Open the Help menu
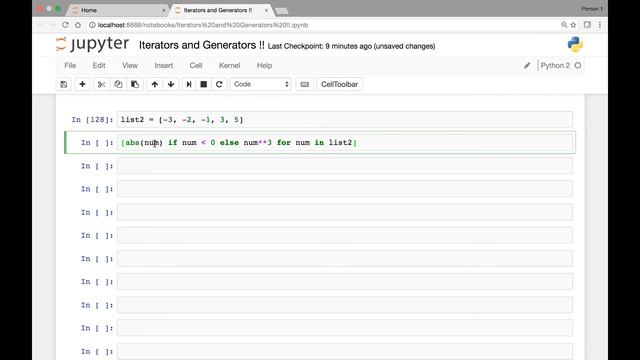640x360 pixels. 264,65
